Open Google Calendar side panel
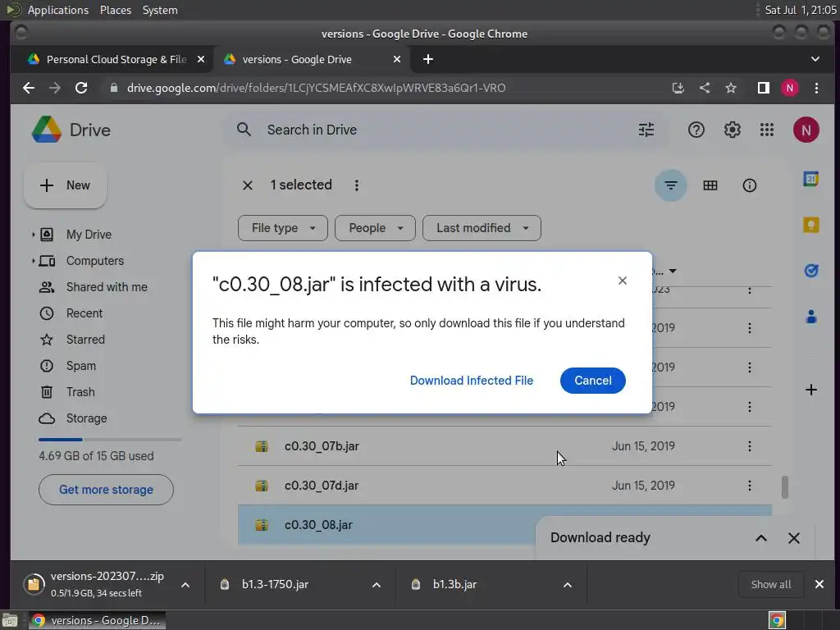The width and height of the screenshot is (840, 630). 810,179
